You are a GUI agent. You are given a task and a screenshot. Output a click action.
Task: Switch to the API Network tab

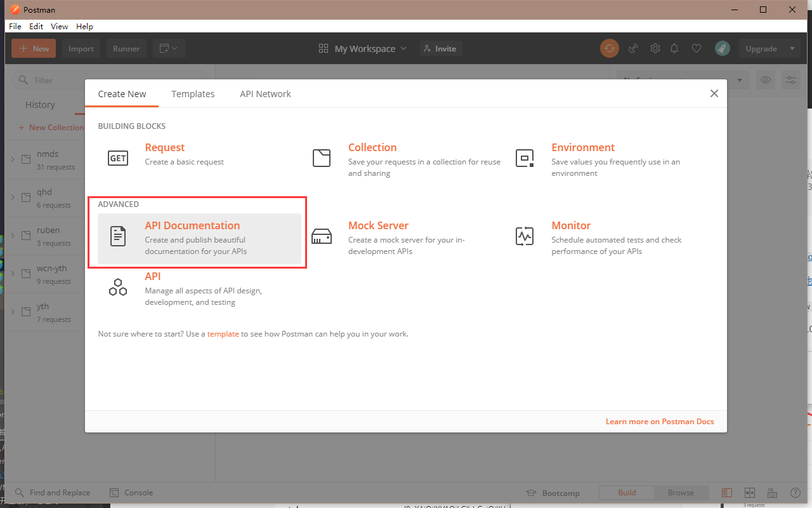tap(265, 94)
